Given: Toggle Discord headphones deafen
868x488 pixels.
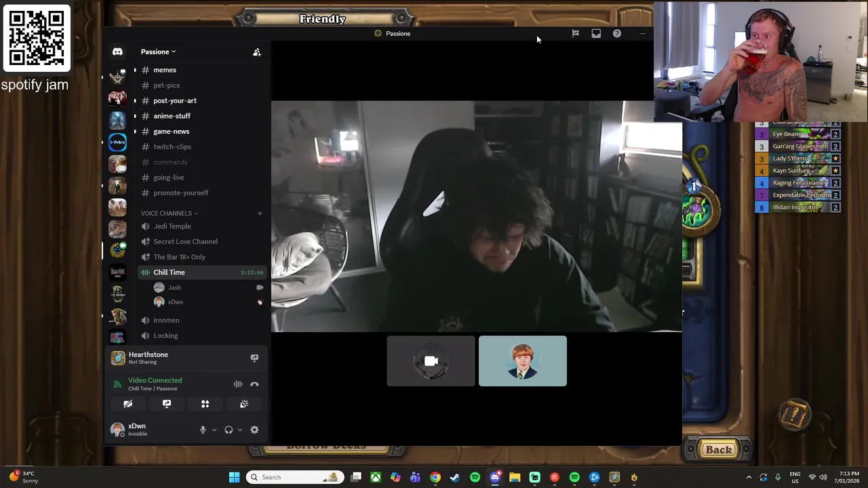Looking at the screenshot, I should coord(229,430).
